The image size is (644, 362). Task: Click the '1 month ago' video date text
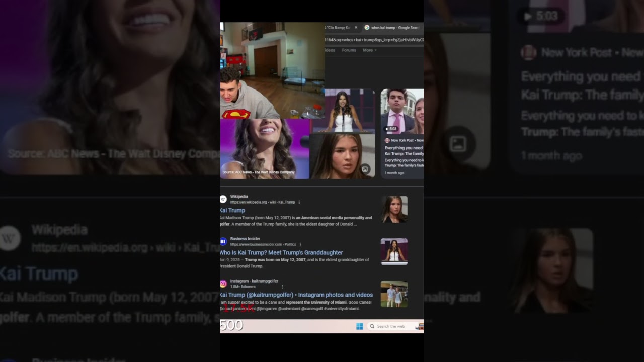pos(394,173)
